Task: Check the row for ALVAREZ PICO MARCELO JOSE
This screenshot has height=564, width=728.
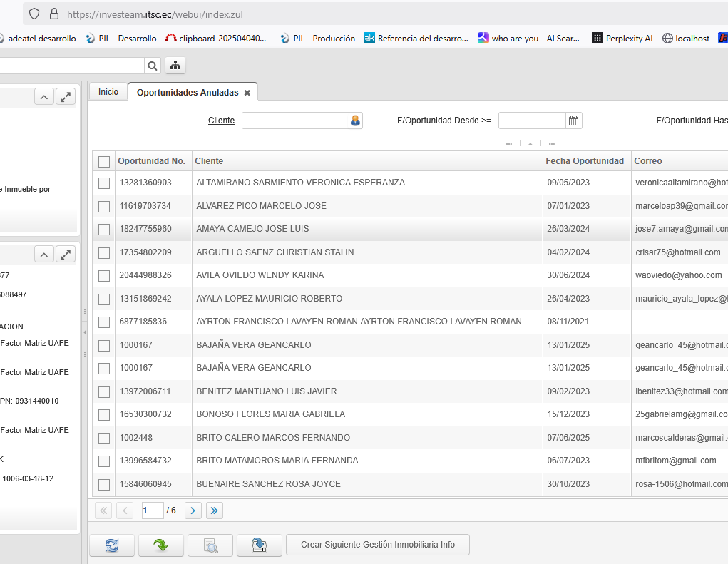Action: 104,206
